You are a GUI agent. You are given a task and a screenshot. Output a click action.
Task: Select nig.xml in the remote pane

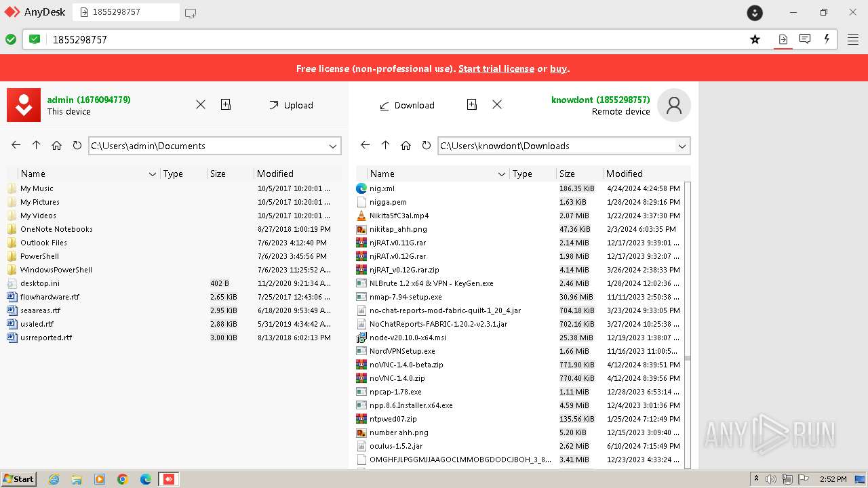[382, 188]
